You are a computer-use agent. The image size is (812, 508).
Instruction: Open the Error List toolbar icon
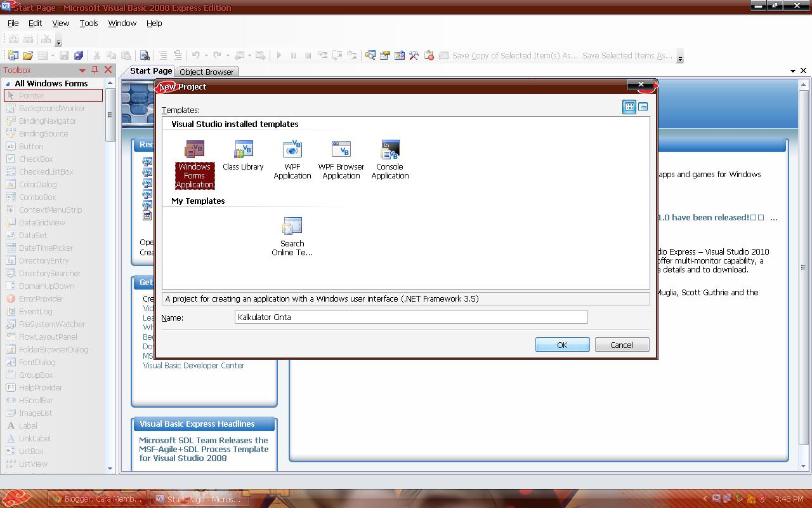[429, 56]
